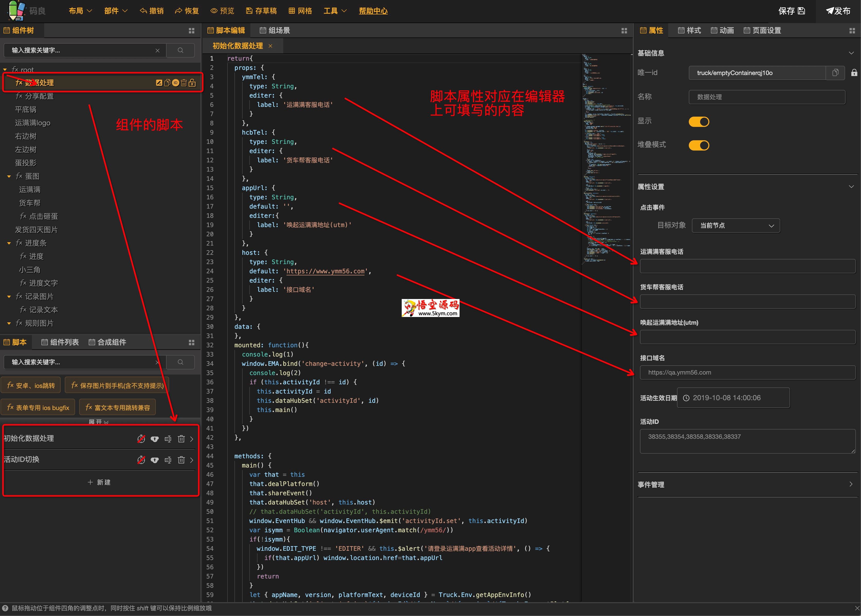Toggle the 显示 switch
This screenshot has width=861, height=616.
point(699,122)
